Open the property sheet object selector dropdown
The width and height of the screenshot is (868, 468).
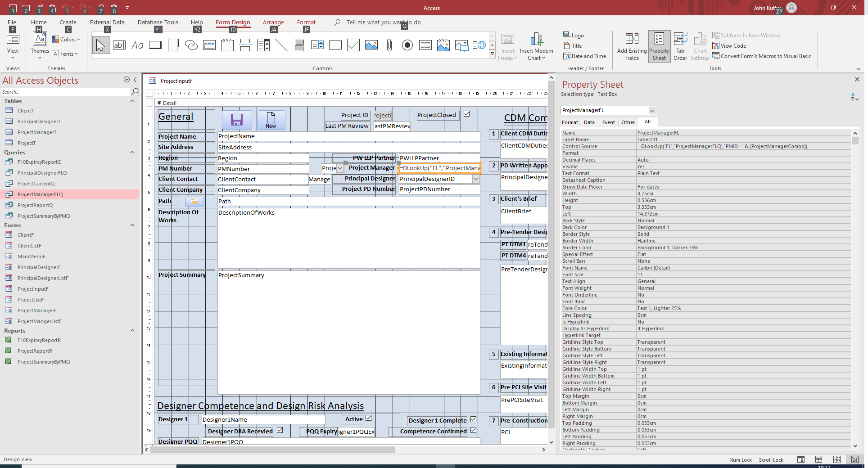652,111
